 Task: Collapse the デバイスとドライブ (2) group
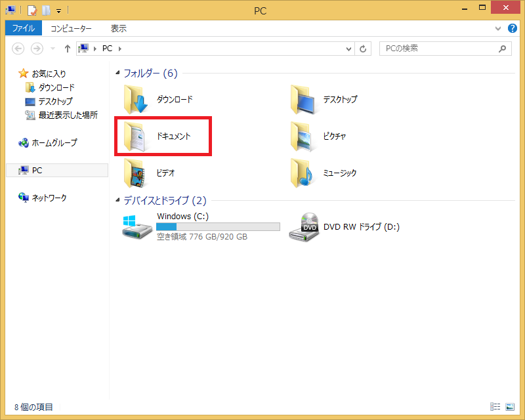tap(118, 201)
